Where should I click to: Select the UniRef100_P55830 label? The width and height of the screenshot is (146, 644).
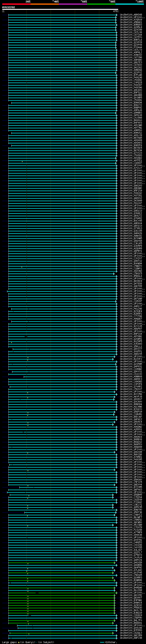(x=131, y=608)
